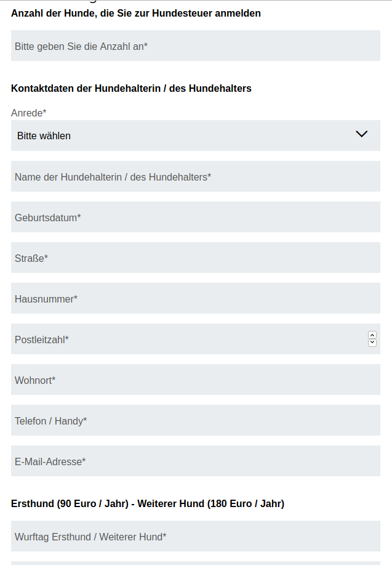Image resolution: width=392 pixels, height=565 pixels.
Task: Click the number of dogs input field
Action: point(195,46)
